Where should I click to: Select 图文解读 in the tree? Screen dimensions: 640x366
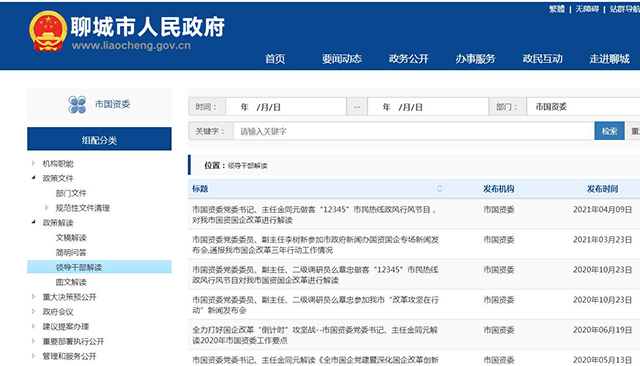pyautogui.click(x=71, y=282)
